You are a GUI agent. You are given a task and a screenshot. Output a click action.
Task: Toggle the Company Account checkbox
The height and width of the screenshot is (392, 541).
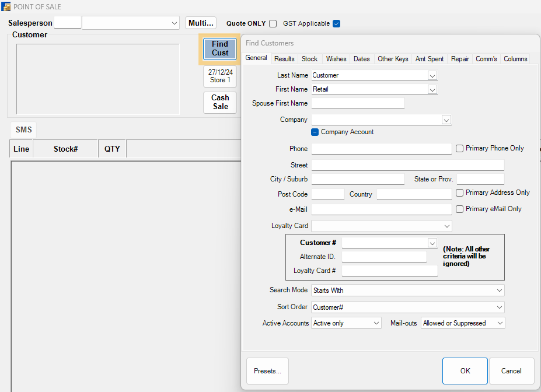pos(315,132)
